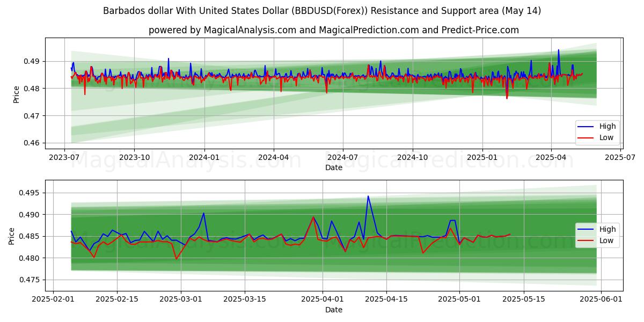Viewport: 644px width, 322px height.
Task: Click 'Low' label in top chart legend
Action: tap(606, 137)
